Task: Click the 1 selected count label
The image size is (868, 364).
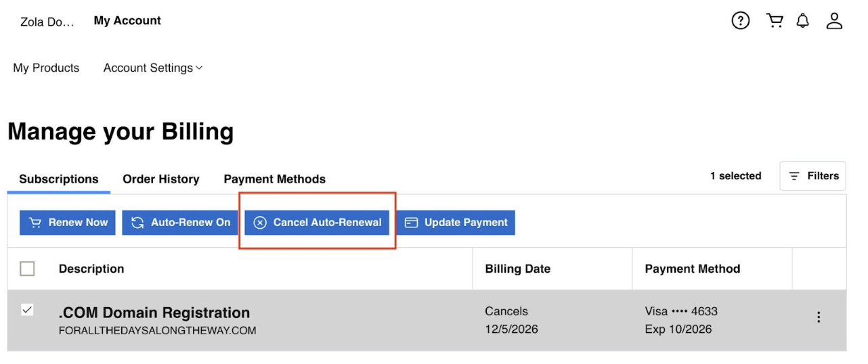Action: pos(735,176)
